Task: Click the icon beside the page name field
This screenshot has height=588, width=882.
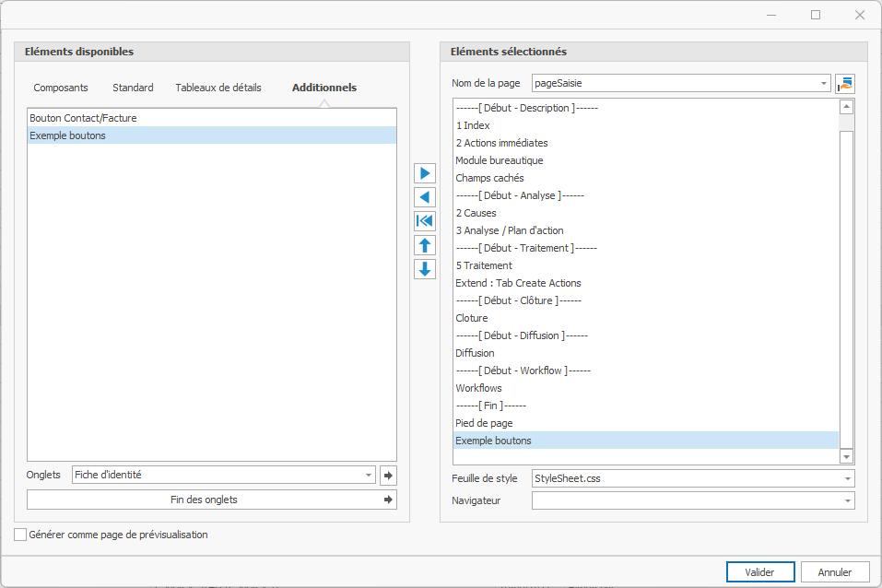Action: [845, 84]
